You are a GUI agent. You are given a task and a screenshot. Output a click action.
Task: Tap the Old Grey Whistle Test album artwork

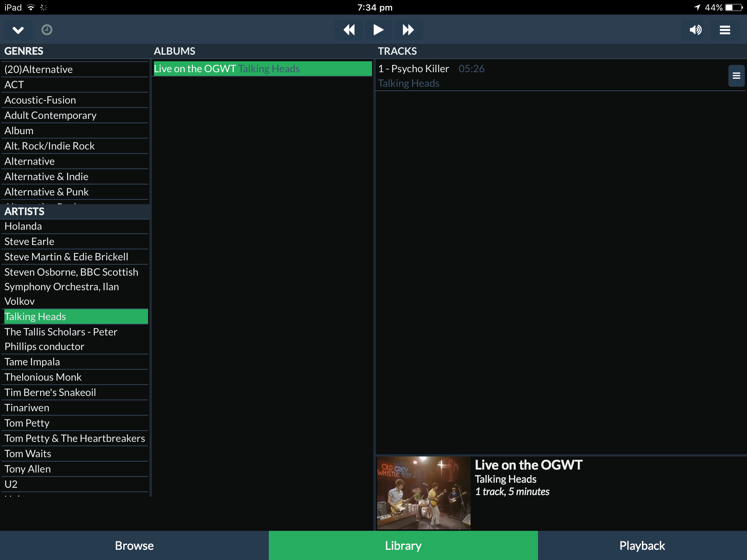coord(423,493)
